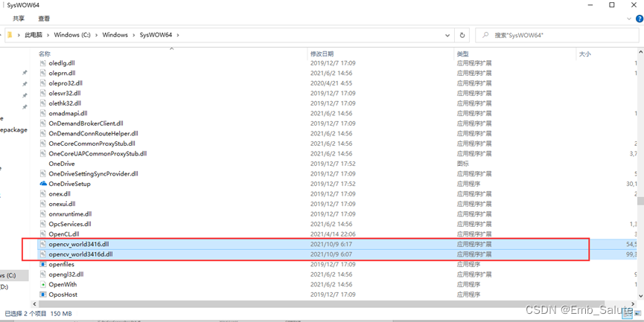Click the 图标 type cell for OneDrive
The height and width of the screenshot is (322, 644).
point(462,164)
